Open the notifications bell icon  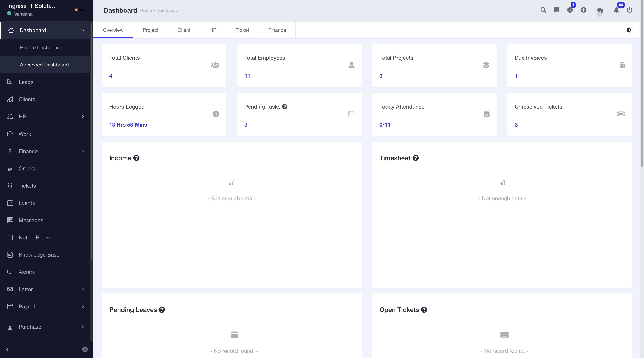[x=616, y=10]
